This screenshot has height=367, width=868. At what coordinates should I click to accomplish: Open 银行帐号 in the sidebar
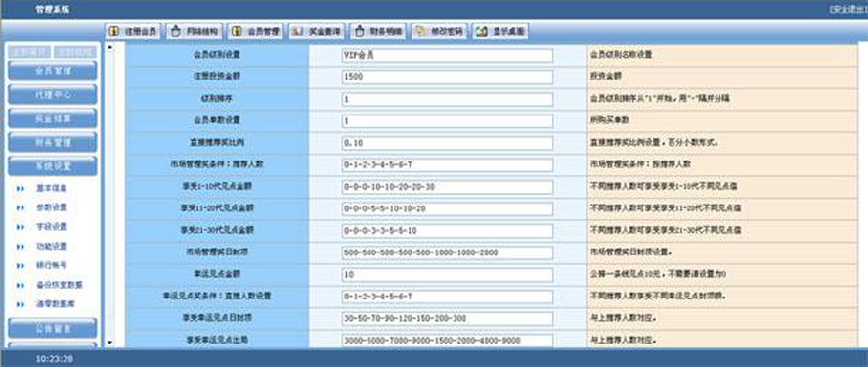[52, 266]
